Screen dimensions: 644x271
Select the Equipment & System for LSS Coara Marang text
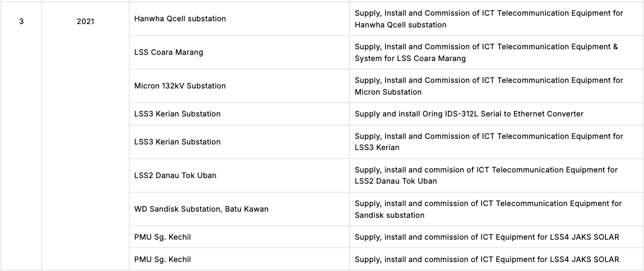click(x=486, y=53)
